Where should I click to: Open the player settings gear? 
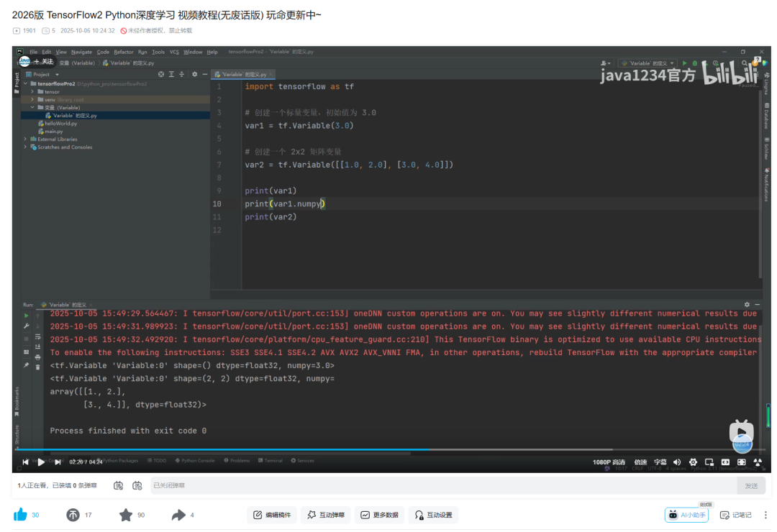click(693, 462)
